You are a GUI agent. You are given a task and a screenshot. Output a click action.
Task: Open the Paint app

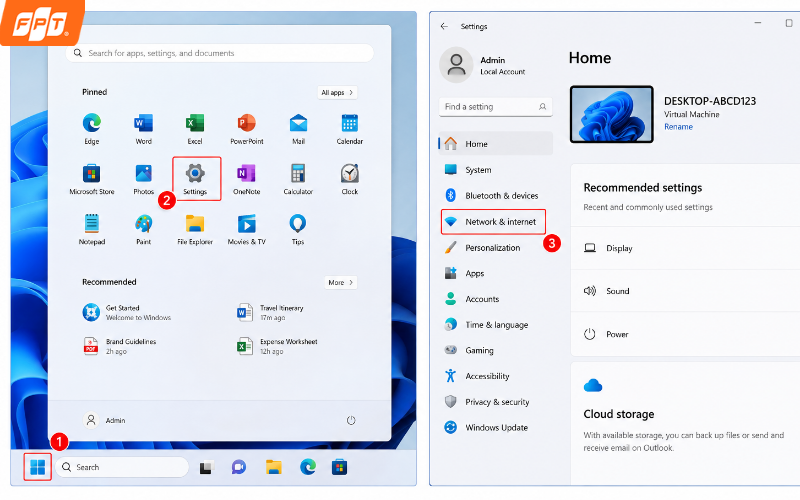[x=143, y=229]
